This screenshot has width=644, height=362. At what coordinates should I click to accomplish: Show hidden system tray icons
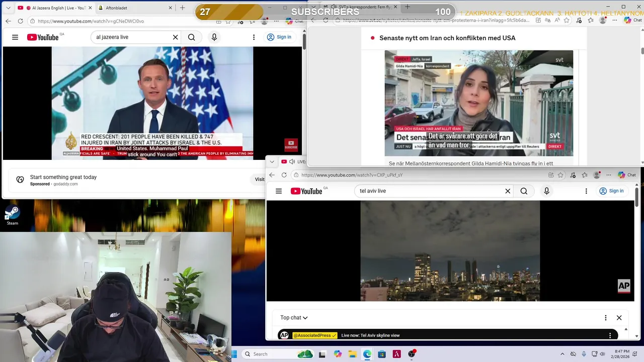coord(562,354)
